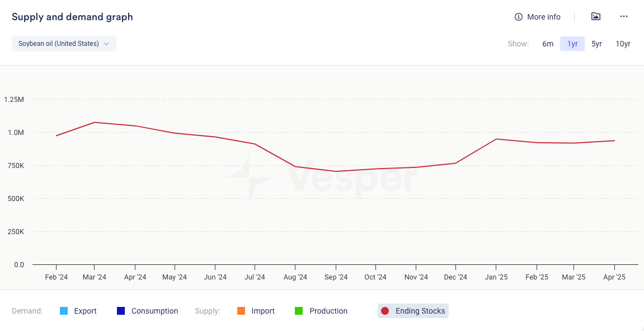The height and width of the screenshot is (331, 644).
Task: Show the 6m time range
Action: [x=548, y=44]
